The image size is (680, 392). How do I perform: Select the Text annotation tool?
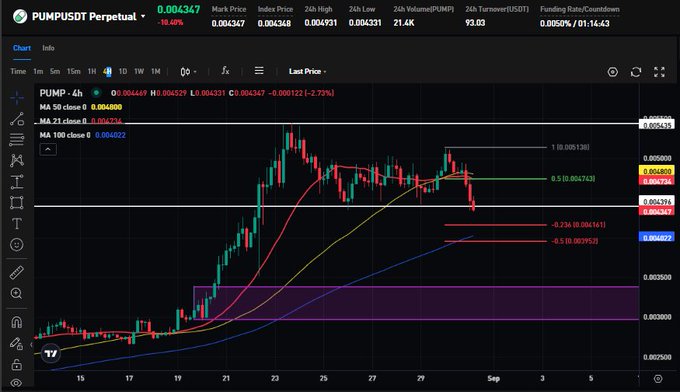[17, 224]
